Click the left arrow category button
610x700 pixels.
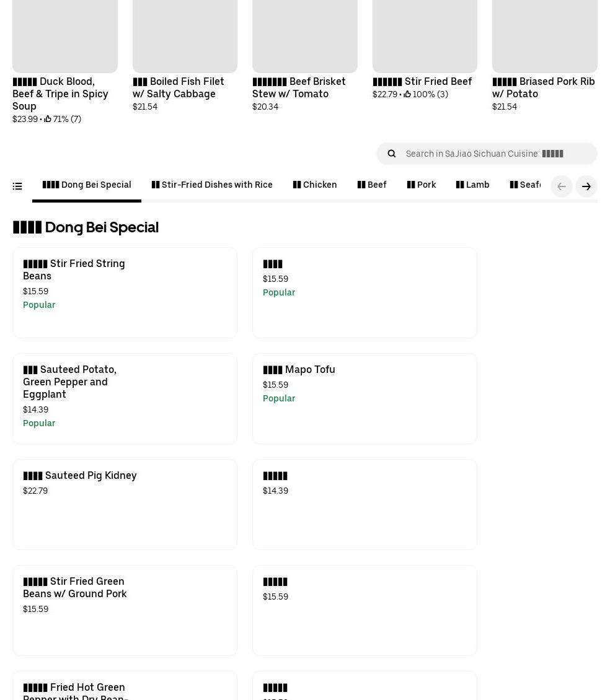(562, 186)
